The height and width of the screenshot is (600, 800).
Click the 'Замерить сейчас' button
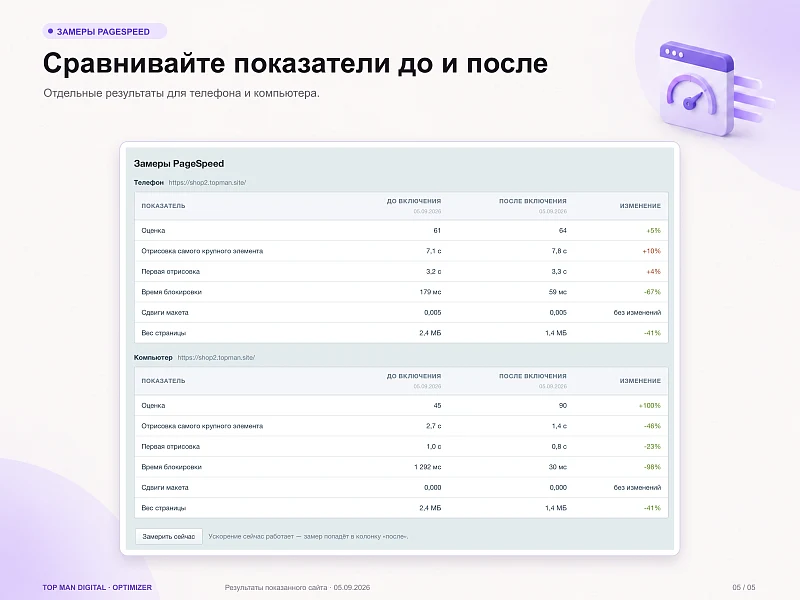(x=169, y=536)
